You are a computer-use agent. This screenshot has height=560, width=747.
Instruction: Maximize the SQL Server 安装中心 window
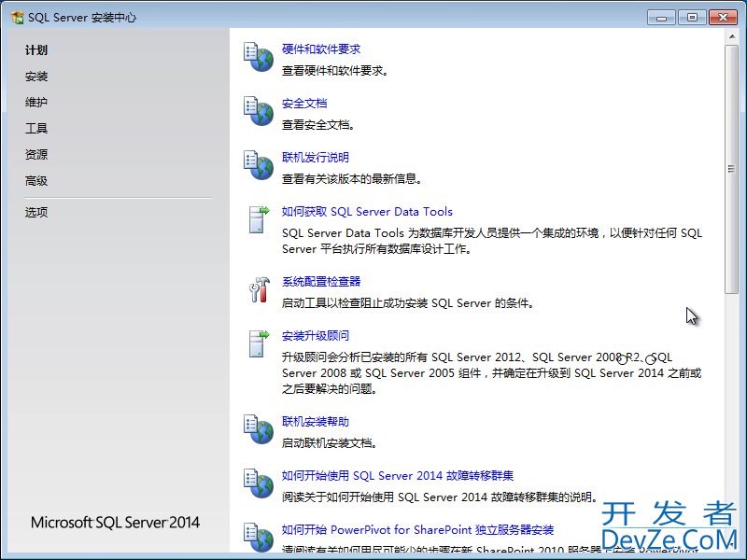click(692, 18)
